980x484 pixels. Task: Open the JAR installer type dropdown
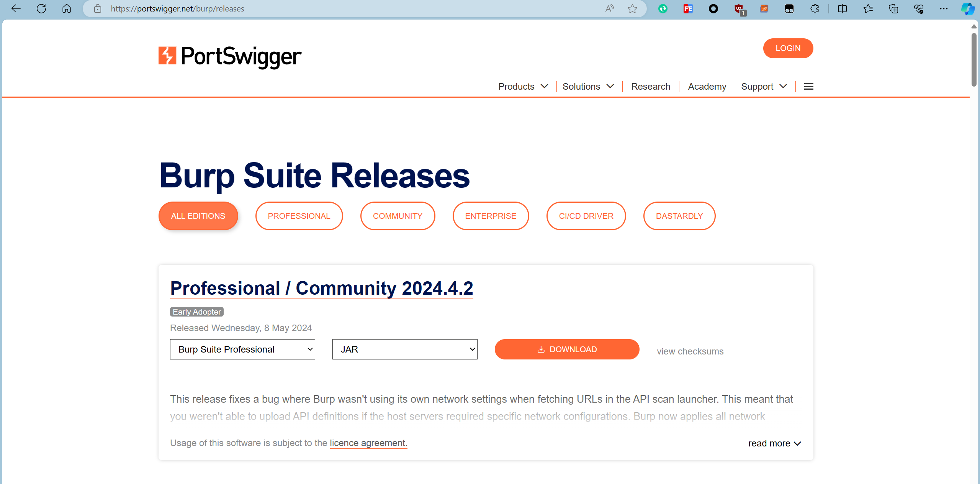(x=405, y=349)
